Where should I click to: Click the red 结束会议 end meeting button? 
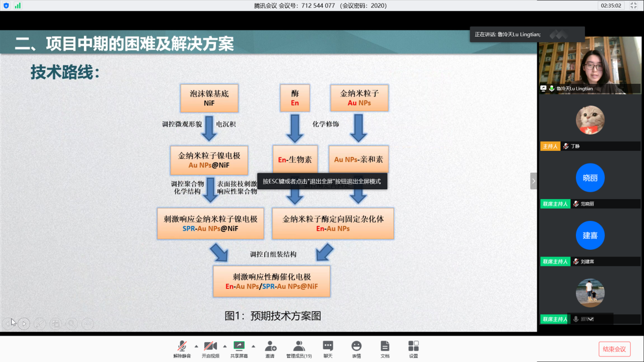[615, 349]
